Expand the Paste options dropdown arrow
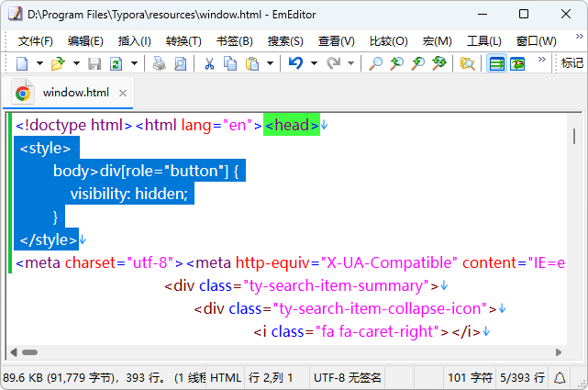588x390 pixels. pos(269,63)
